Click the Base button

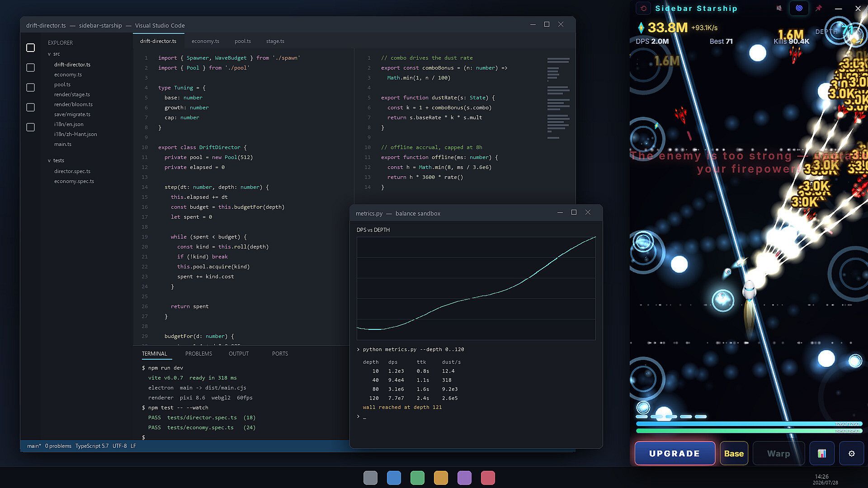click(734, 453)
